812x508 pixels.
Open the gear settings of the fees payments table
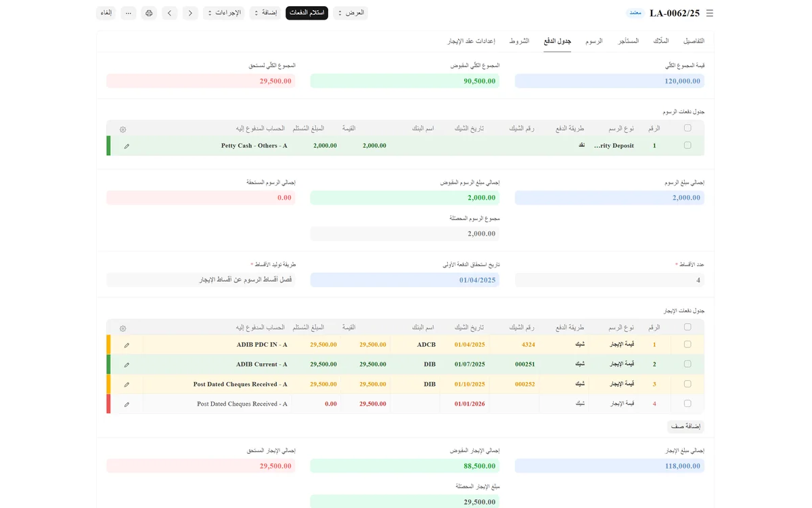coord(122,129)
